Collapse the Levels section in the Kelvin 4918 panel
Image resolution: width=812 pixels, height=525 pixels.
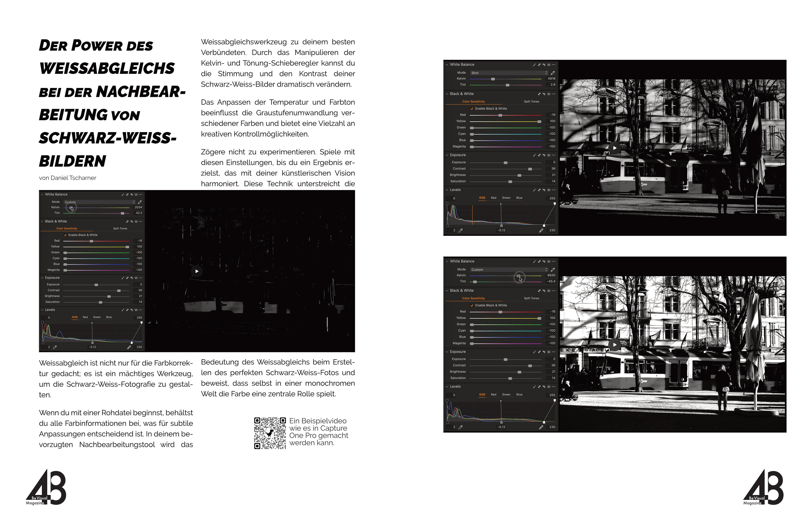[x=447, y=190]
